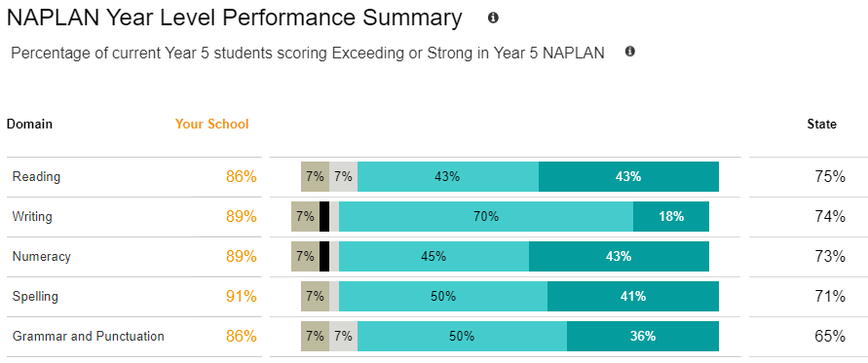Click the Reading khaki 7% segment
Image resolution: width=868 pixels, height=363 pixels.
click(x=315, y=176)
